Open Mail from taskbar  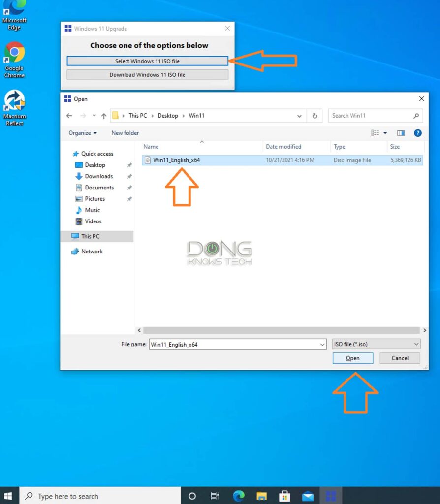[308, 496]
